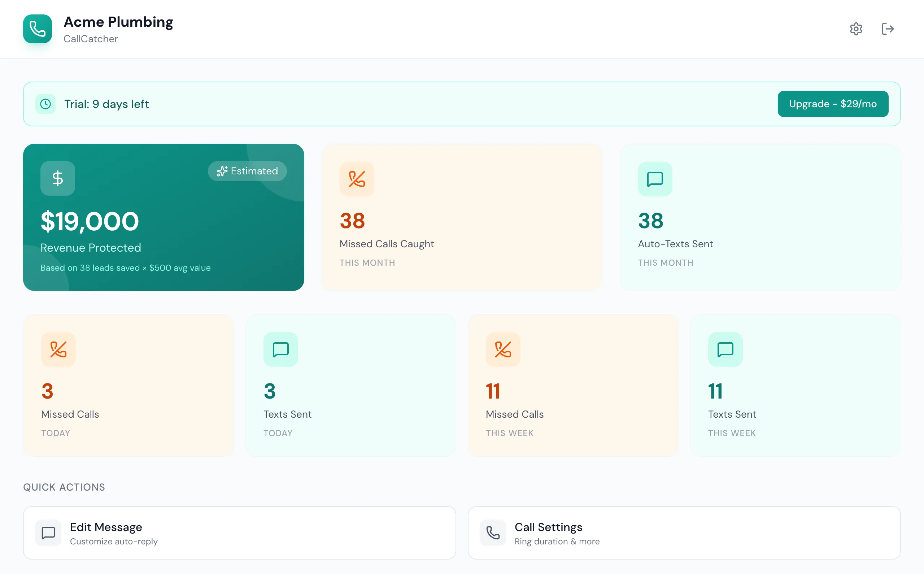Click the Missed Calls Caught label
Screen dimensions: 924x574
(387, 244)
